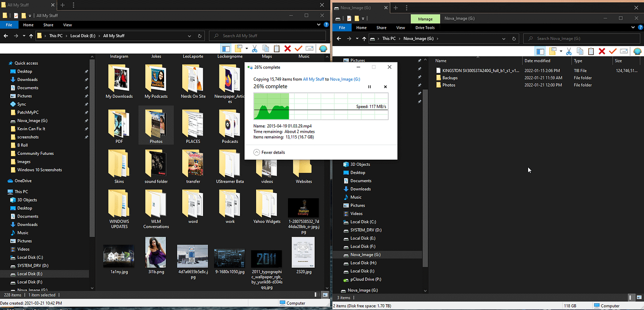The height and width of the screenshot is (310, 644).
Task: Toggle navigation pane icon in Nova_Image toolbar
Action: [540, 51]
